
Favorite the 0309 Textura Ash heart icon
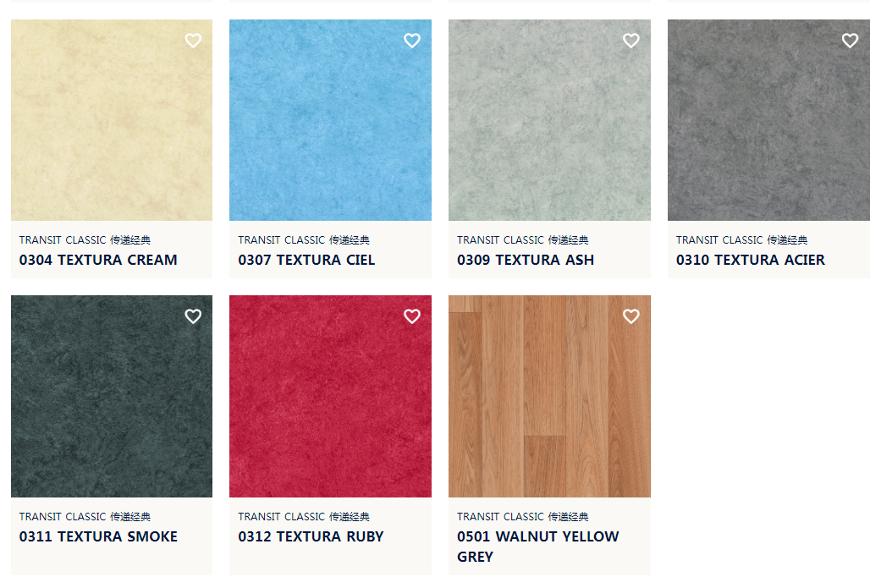631,41
